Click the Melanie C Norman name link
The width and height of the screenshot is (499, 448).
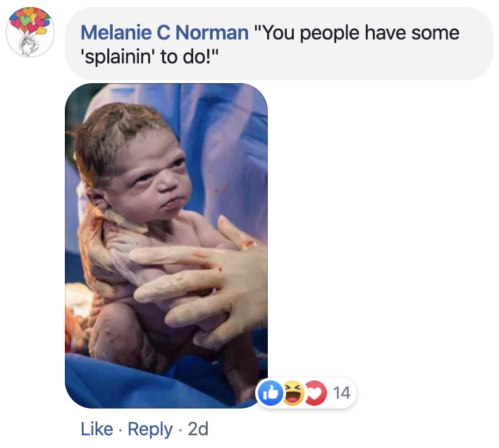coord(164,32)
